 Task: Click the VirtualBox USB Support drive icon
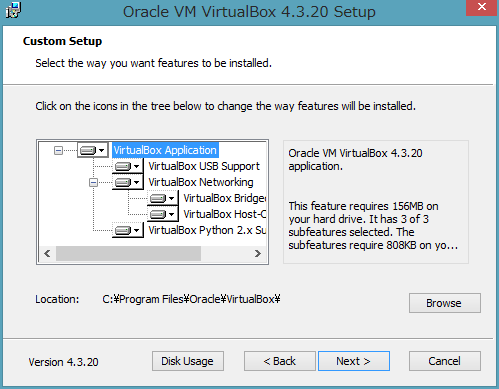pyautogui.click(x=123, y=166)
